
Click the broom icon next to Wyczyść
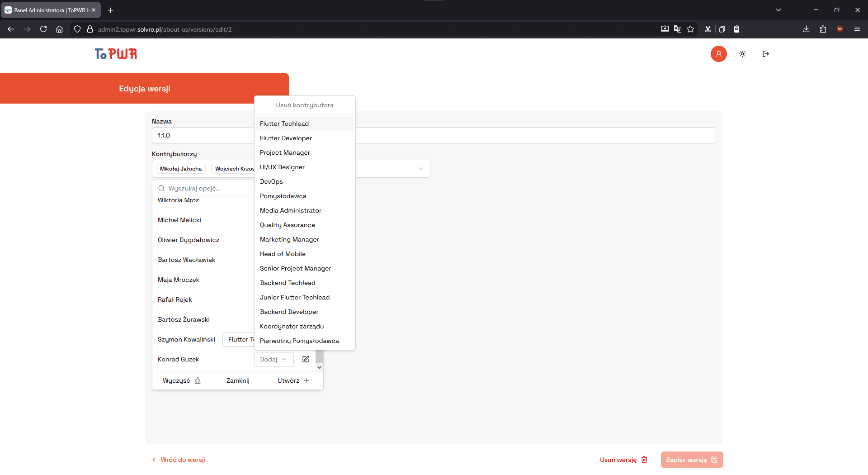click(x=198, y=380)
